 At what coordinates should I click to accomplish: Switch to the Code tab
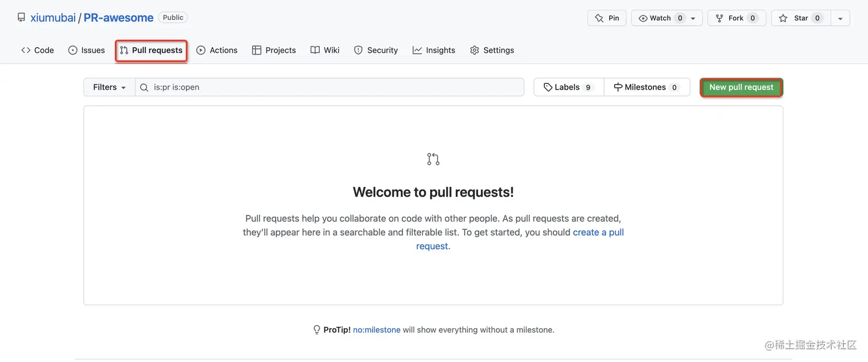pyautogui.click(x=37, y=50)
